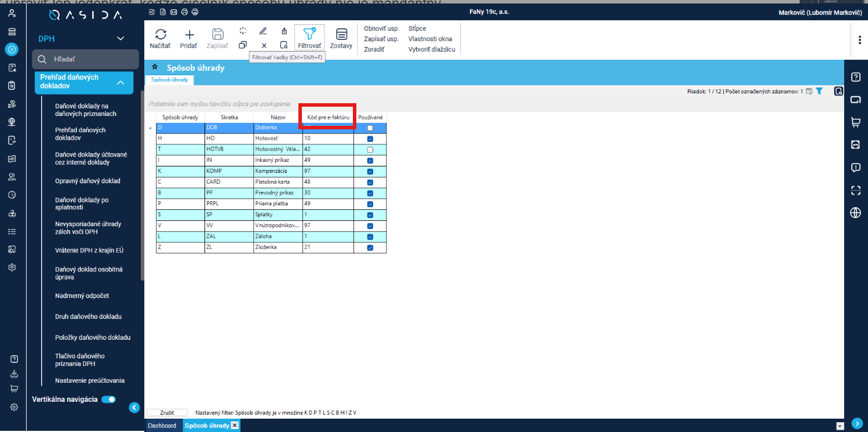Collapse the sidebar with the left-arrow circle
Image resolution: width=868 pixels, height=432 pixels.
click(x=134, y=408)
